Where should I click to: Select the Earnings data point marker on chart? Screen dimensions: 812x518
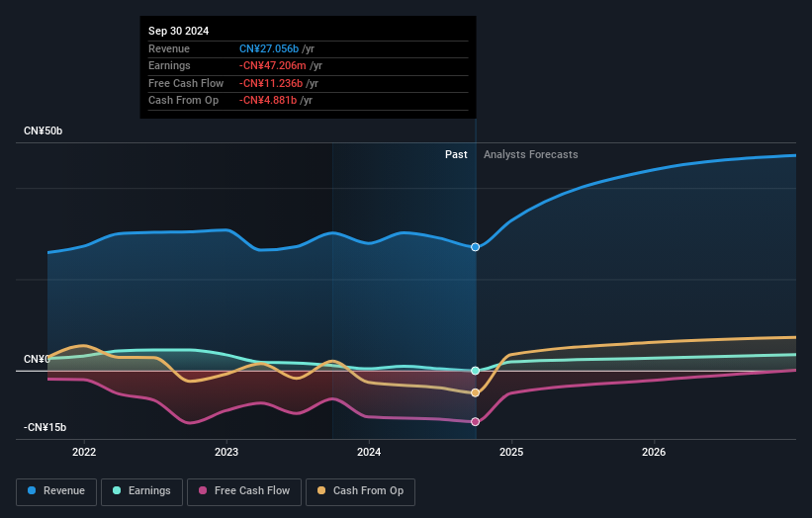tap(475, 371)
